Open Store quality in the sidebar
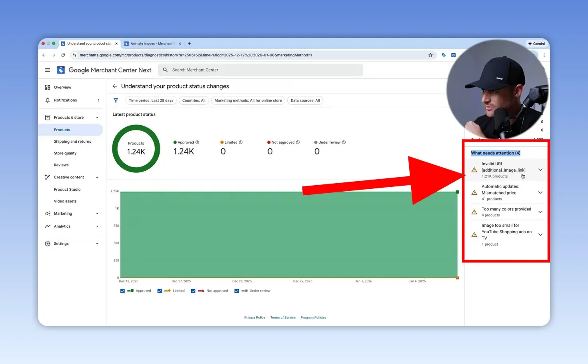This screenshot has width=588, height=364. (65, 153)
